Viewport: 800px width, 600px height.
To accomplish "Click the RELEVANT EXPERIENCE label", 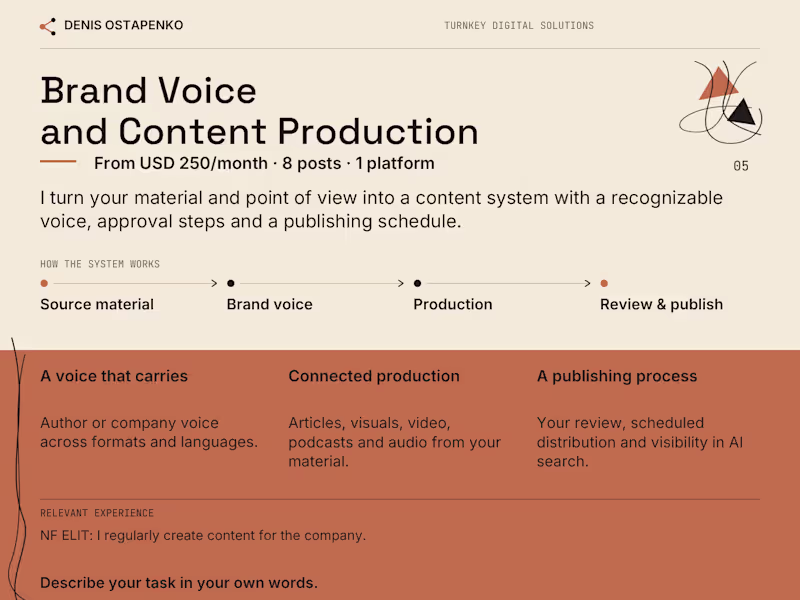I will pos(97,513).
